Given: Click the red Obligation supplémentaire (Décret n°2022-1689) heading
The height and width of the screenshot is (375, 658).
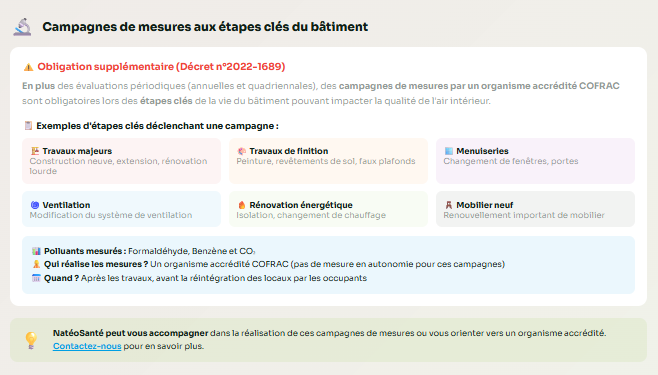Looking at the screenshot, I should coord(161,67).
